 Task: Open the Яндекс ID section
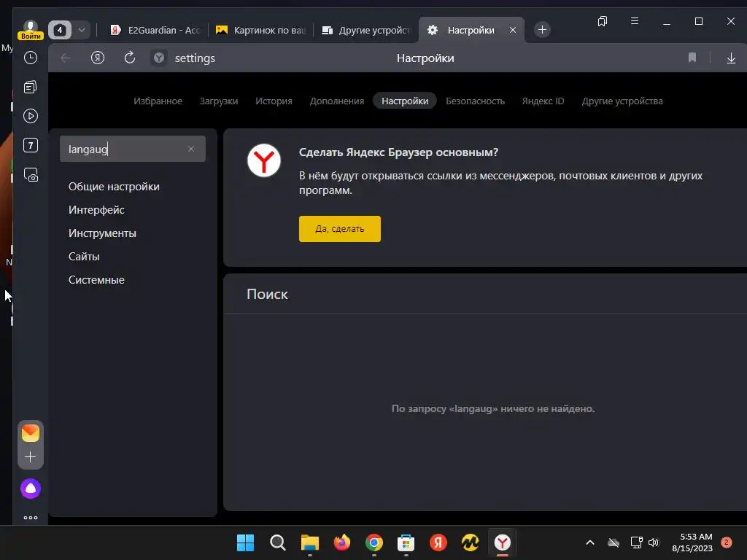click(543, 101)
